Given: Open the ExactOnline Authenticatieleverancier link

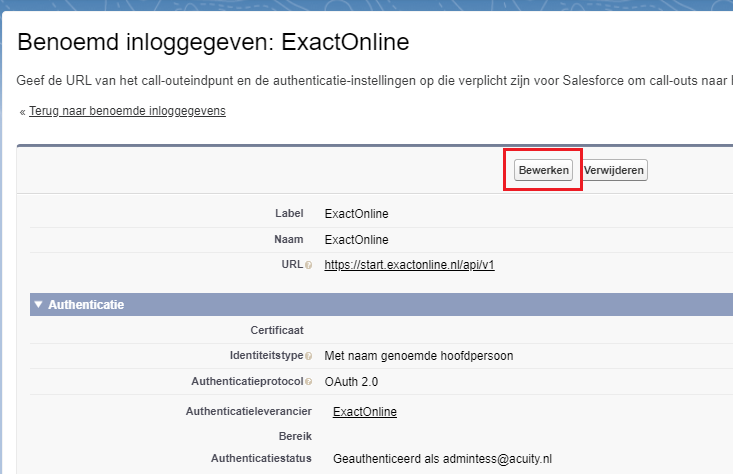Looking at the screenshot, I should 365,411.
